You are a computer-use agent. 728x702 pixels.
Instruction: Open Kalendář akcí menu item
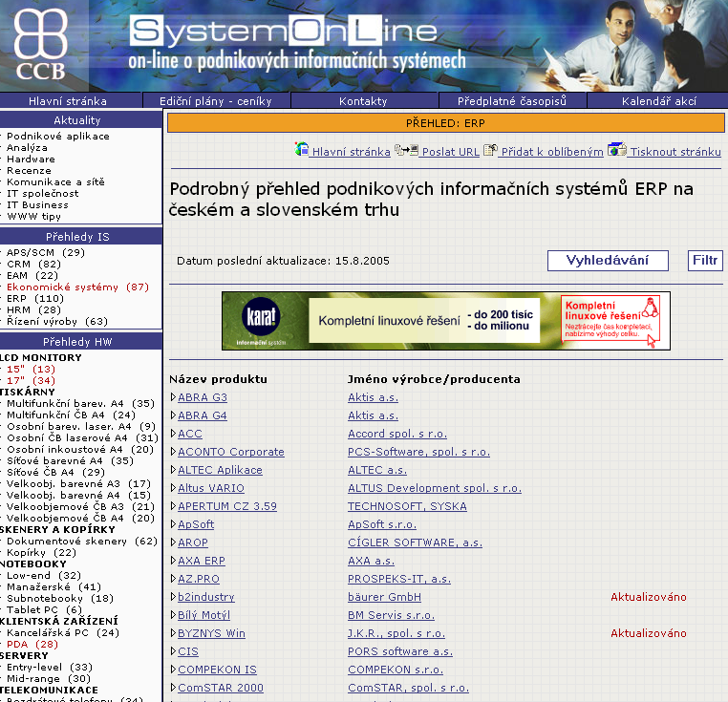(659, 100)
